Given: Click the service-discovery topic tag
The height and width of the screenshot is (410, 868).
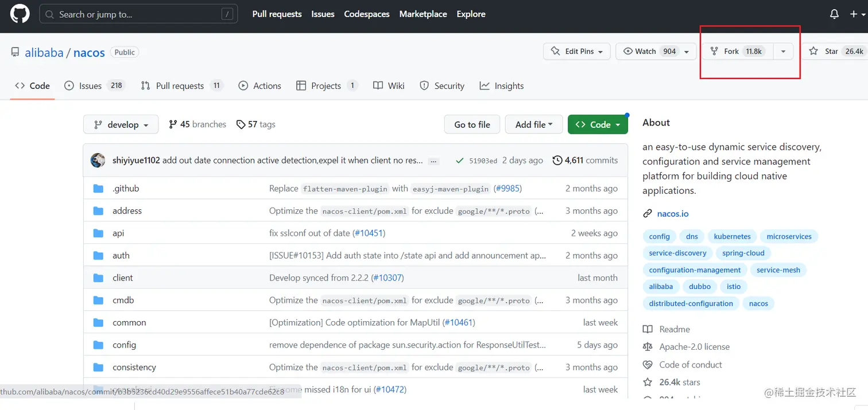Looking at the screenshot, I should (x=677, y=253).
